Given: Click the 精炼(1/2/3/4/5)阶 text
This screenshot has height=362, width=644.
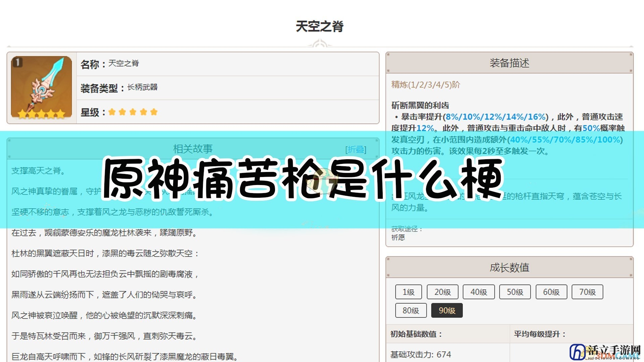Looking at the screenshot, I should (426, 84).
